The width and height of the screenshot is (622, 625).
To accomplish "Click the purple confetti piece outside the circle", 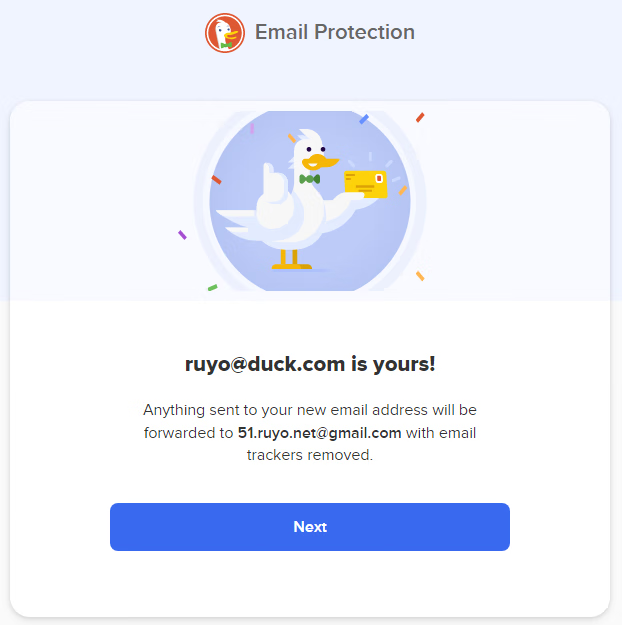I will click(x=182, y=235).
